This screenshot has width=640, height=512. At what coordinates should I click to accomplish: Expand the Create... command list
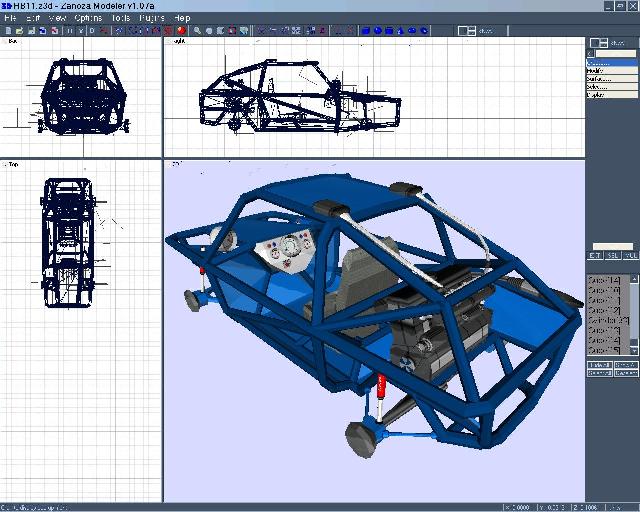(x=610, y=62)
